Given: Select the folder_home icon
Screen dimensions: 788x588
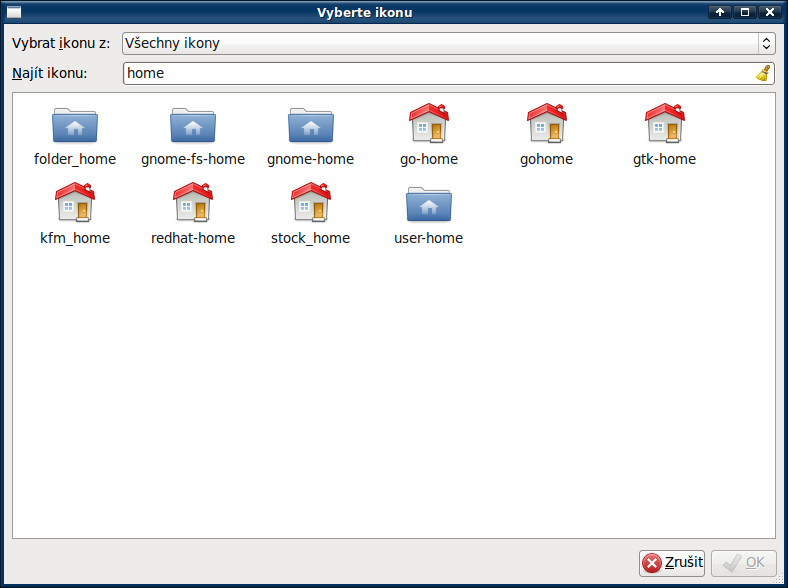Looking at the screenshot, I should [x=75, y=125].
